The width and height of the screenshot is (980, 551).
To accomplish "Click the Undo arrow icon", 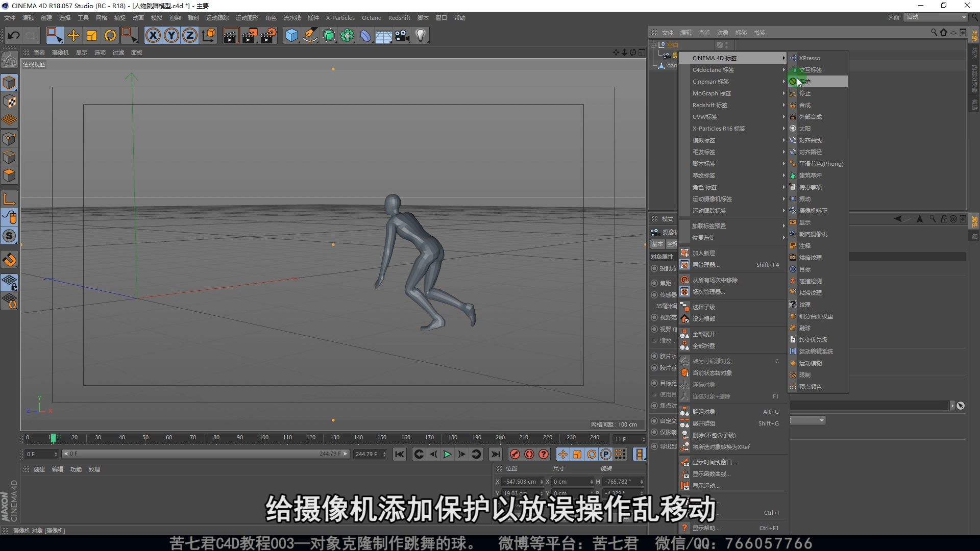I will (x=14, y=36).
